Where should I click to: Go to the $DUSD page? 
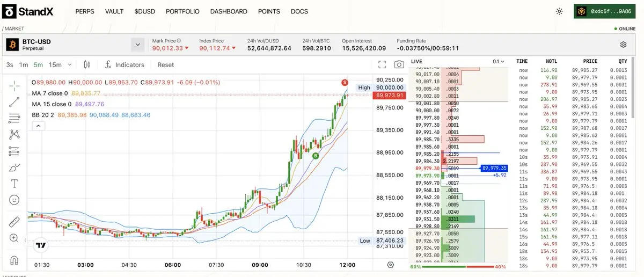[x=145, y=11]
